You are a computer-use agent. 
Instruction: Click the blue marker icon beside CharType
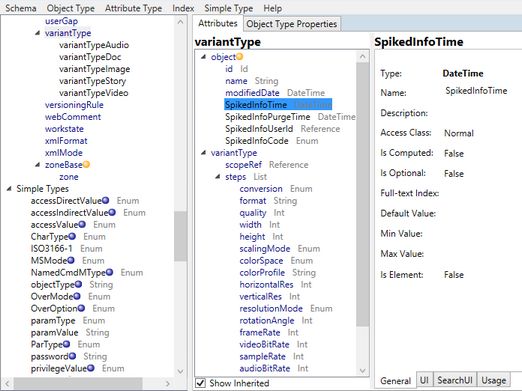tap(72, 236)
